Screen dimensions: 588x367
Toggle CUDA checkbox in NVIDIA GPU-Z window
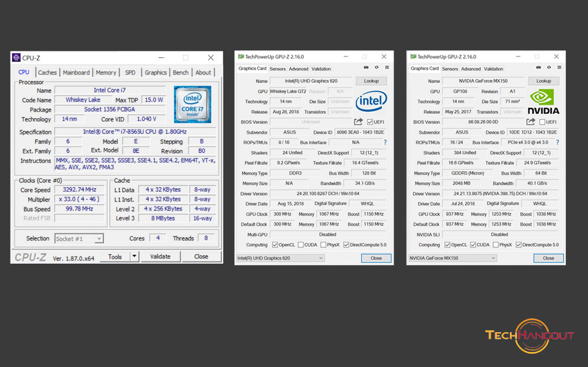(473, 245)
